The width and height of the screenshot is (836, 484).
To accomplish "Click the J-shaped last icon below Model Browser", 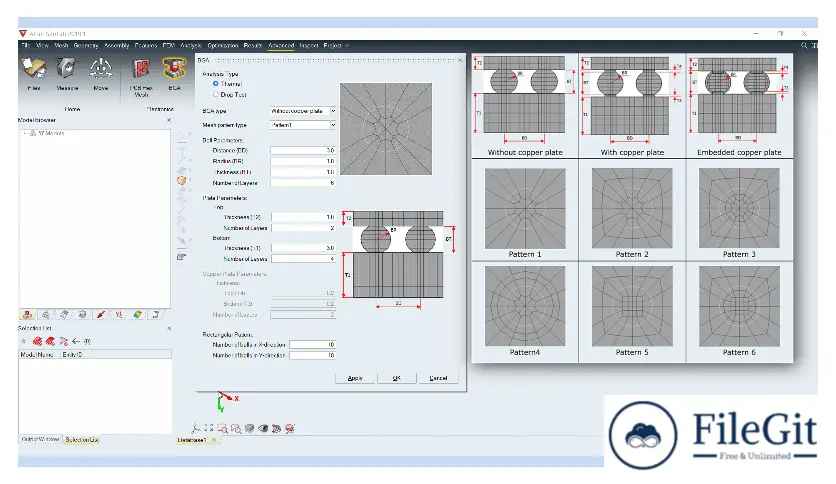I will [156, 315].
